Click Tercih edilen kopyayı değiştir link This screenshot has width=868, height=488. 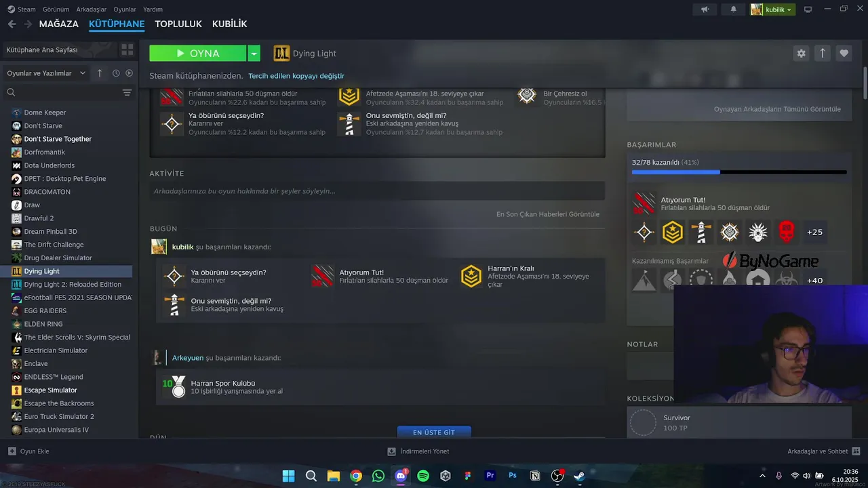pyautogui.click(x=296, y=76)
